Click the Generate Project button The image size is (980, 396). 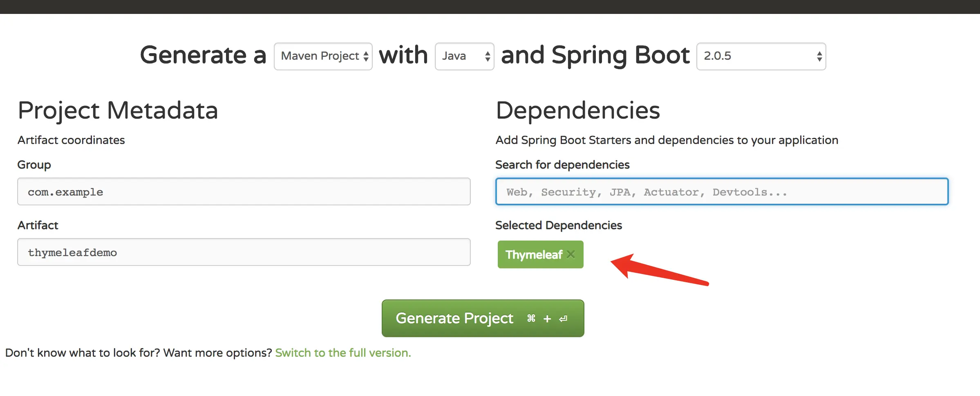[483, 318]
